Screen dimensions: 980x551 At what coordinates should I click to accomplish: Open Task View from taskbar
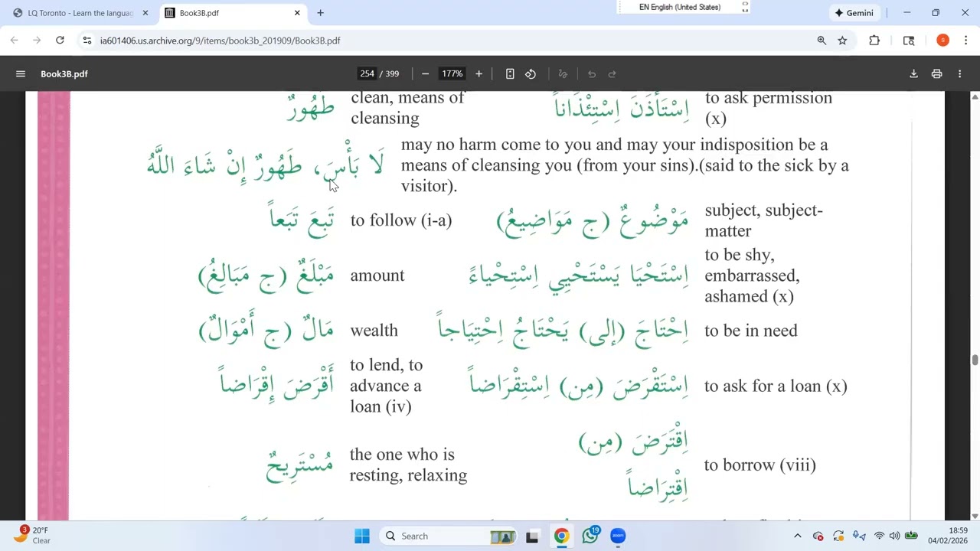click(531, 536)
